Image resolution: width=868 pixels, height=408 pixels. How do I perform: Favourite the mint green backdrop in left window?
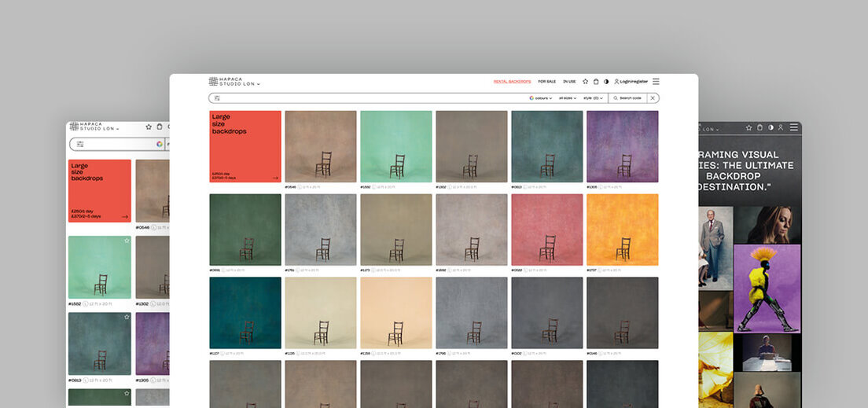[x=127, y=241]
